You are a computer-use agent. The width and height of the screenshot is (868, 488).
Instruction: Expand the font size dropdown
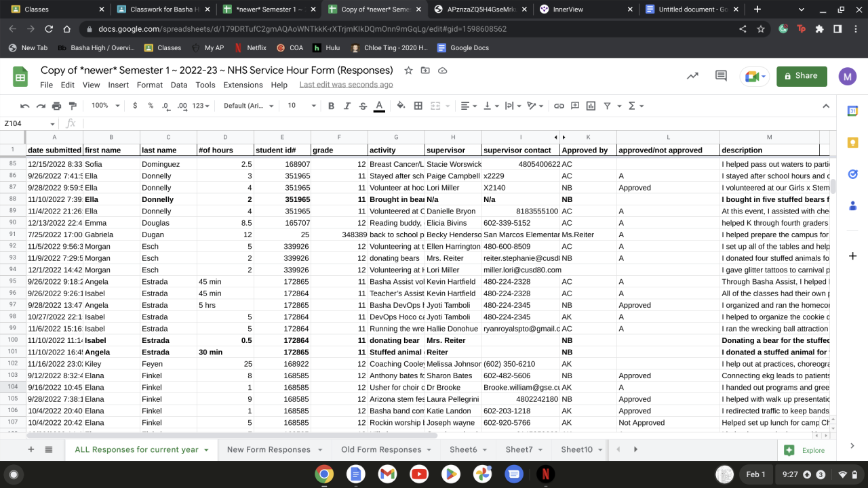(302, 106)
